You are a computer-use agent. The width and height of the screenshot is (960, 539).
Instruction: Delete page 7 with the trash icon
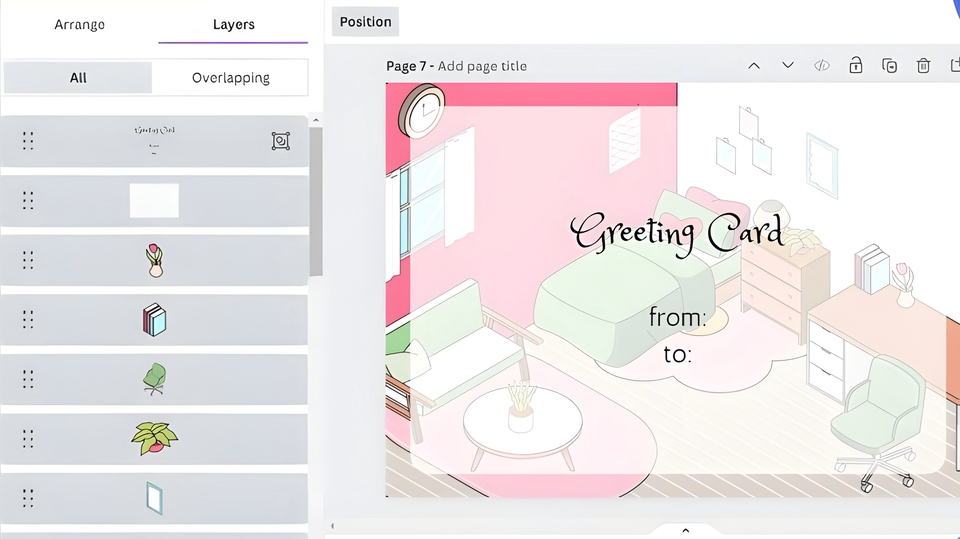[923, 66]
